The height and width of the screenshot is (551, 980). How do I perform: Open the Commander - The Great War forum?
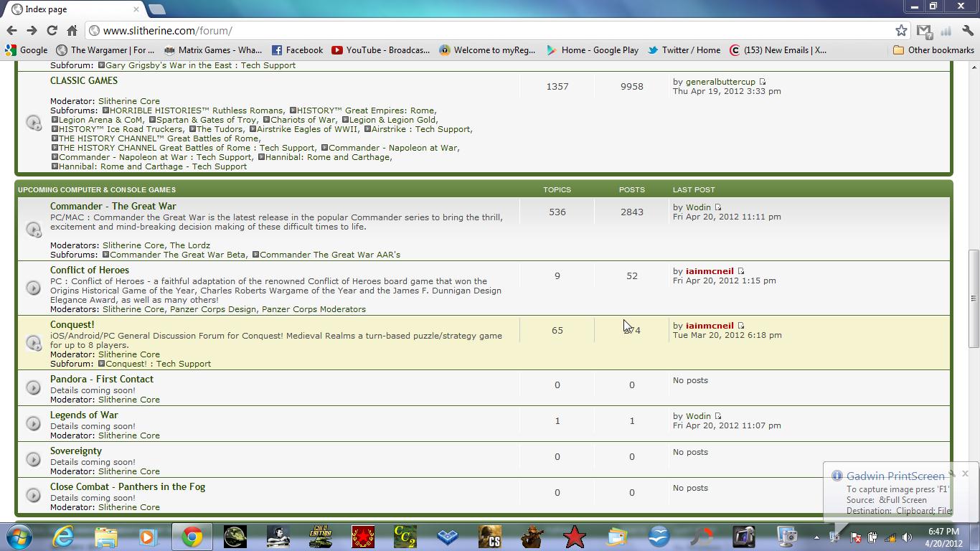[113, 206]
